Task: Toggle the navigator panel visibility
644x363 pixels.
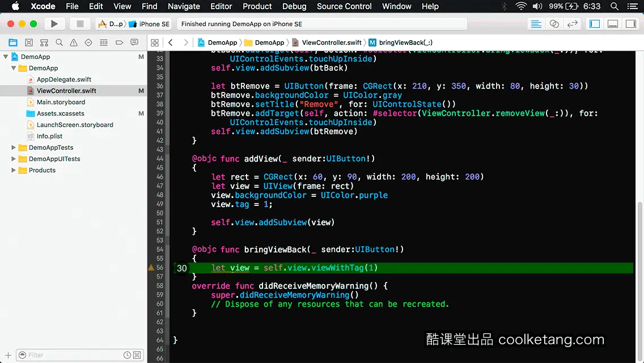Action: coord(595,24)
